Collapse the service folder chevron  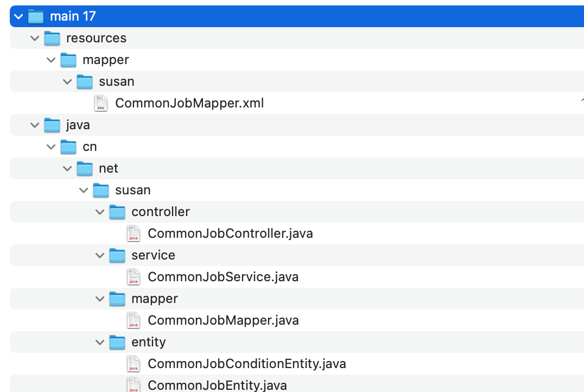pos(100,255)
